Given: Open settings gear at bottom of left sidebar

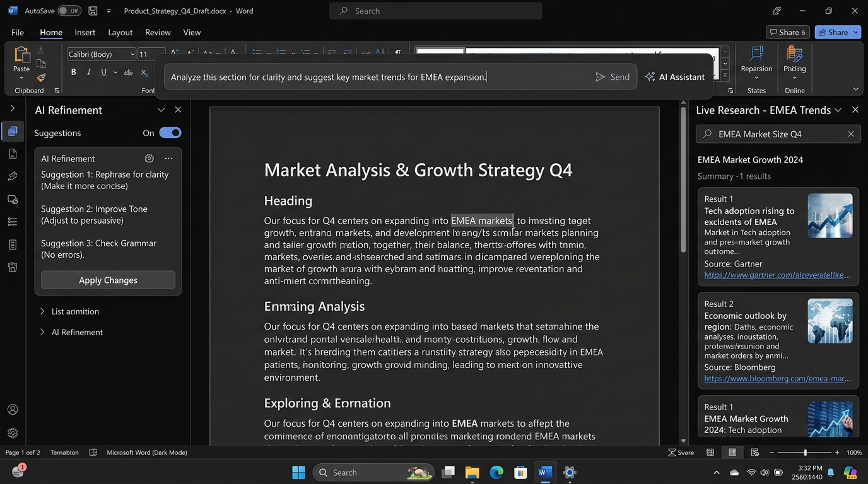Looking at the screenshot, I should [x=13, y=433].
